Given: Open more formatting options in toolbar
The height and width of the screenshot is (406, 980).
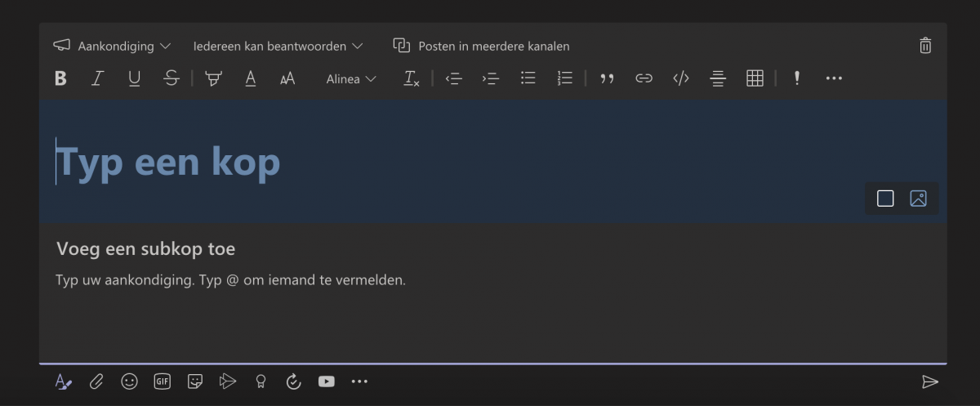Looking at the screenshot, I should click(833, 78).
